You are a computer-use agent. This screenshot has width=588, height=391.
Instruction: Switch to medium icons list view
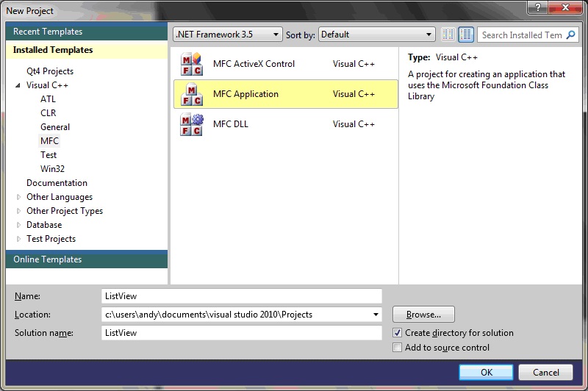[466, 35]
